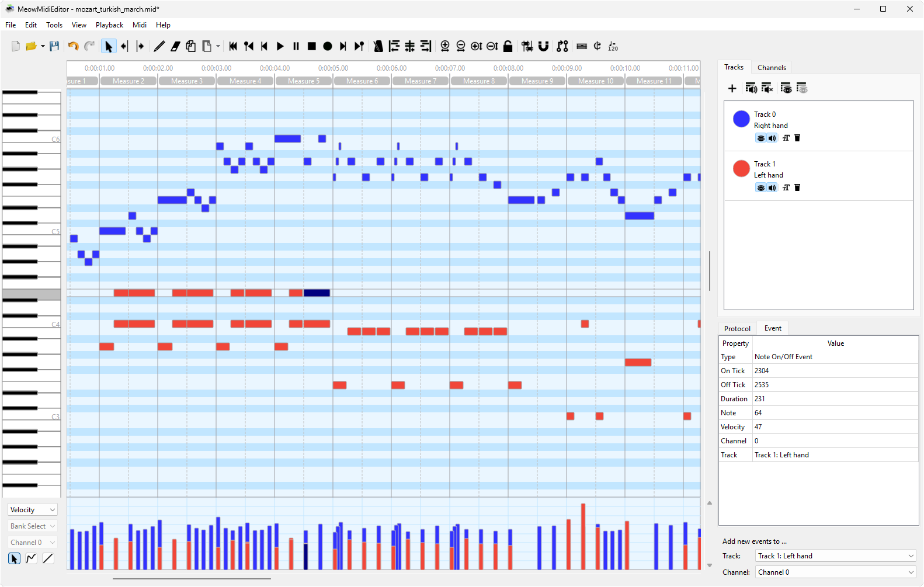Rename Track 0 with its text icon
This screenshot has height=587, width=924.
coord(786,138)
